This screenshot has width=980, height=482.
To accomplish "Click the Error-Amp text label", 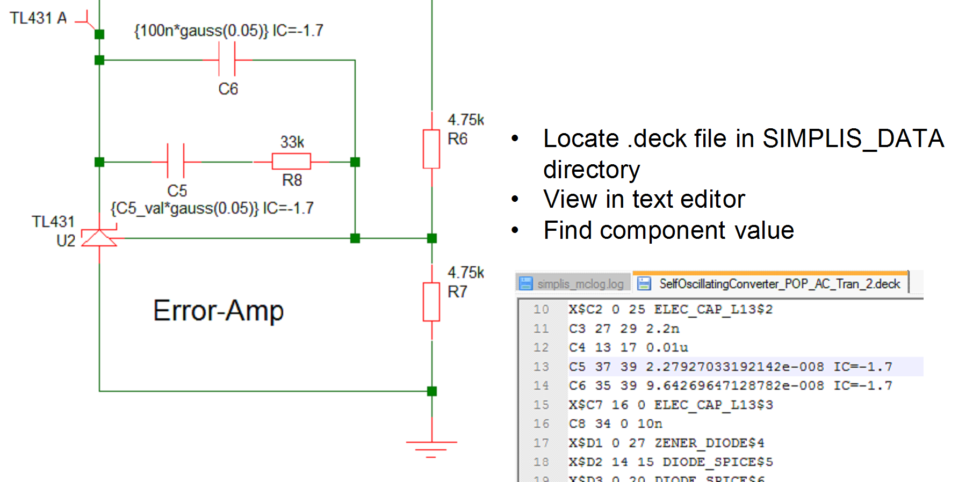I will click(218, 310).
